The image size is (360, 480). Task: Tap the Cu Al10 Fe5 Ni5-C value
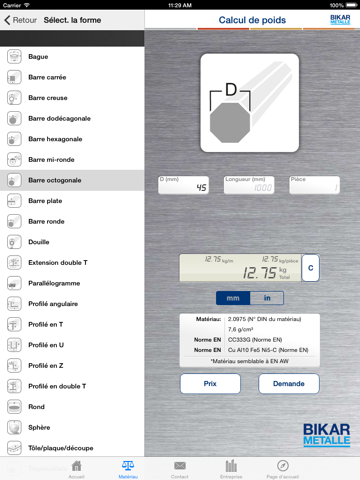pos(268,350)
